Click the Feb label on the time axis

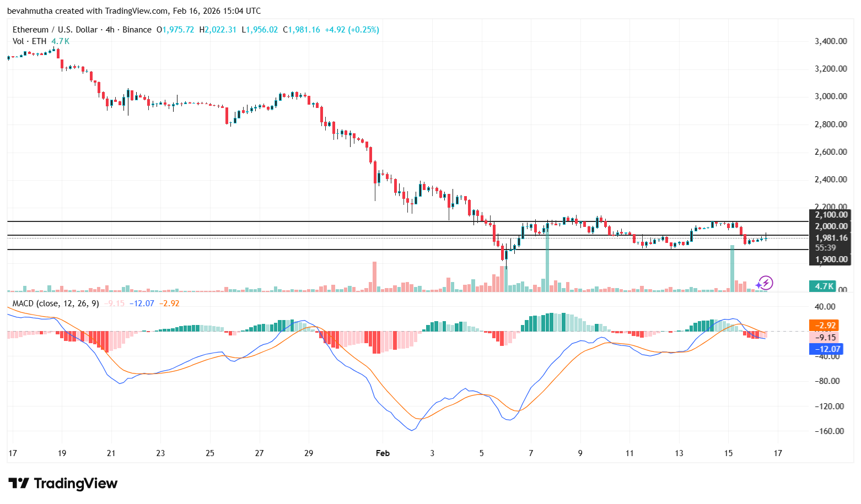pyautogui.click(x=383, y=453)
